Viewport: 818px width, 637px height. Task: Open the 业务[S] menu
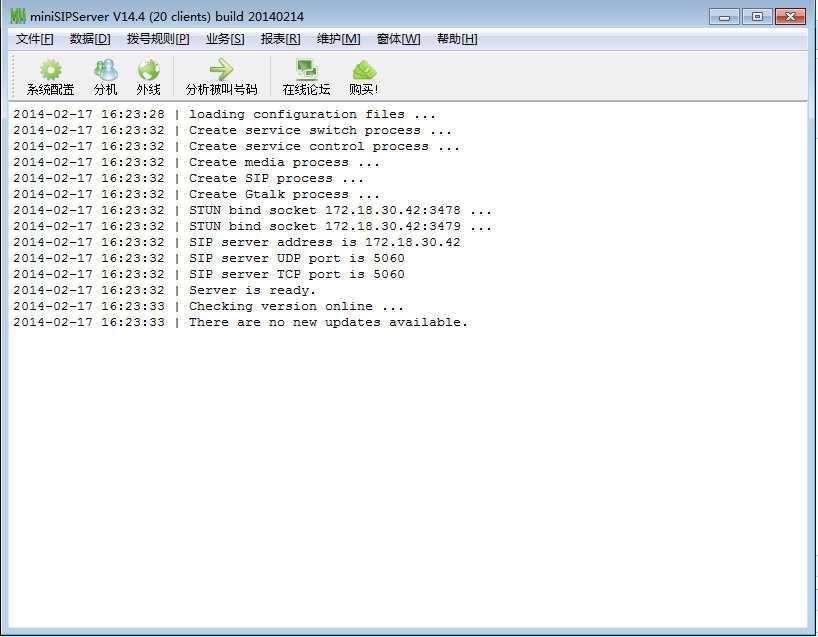[x=225, y=39]
